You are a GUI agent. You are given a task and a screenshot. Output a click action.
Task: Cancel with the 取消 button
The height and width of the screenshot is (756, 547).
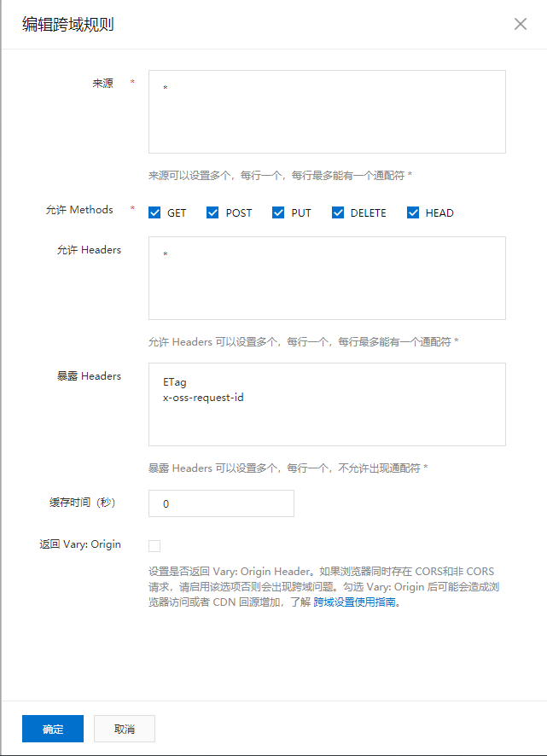coord(125,729)
